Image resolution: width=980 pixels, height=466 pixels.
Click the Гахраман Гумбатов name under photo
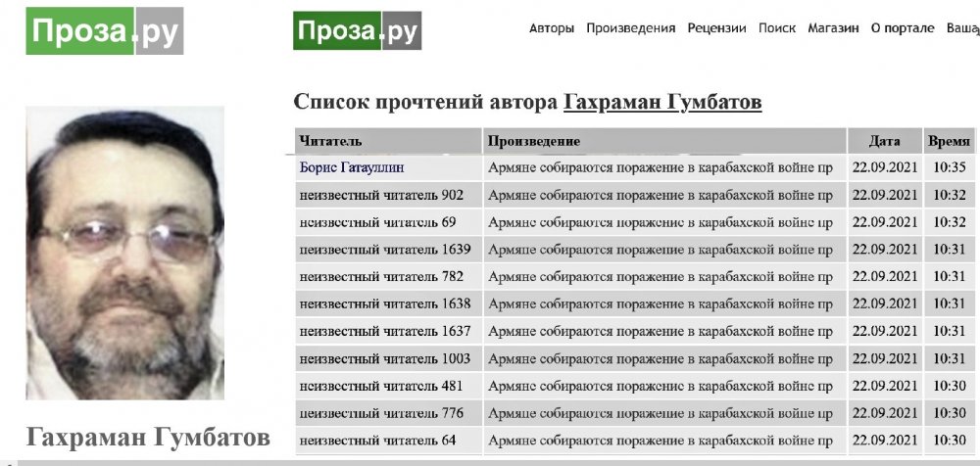pyautogui.click(x=148, y=438)
